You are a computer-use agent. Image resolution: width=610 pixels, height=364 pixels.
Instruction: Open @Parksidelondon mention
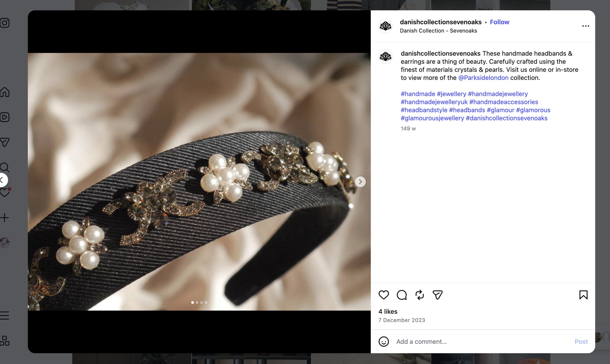point(483,78)
